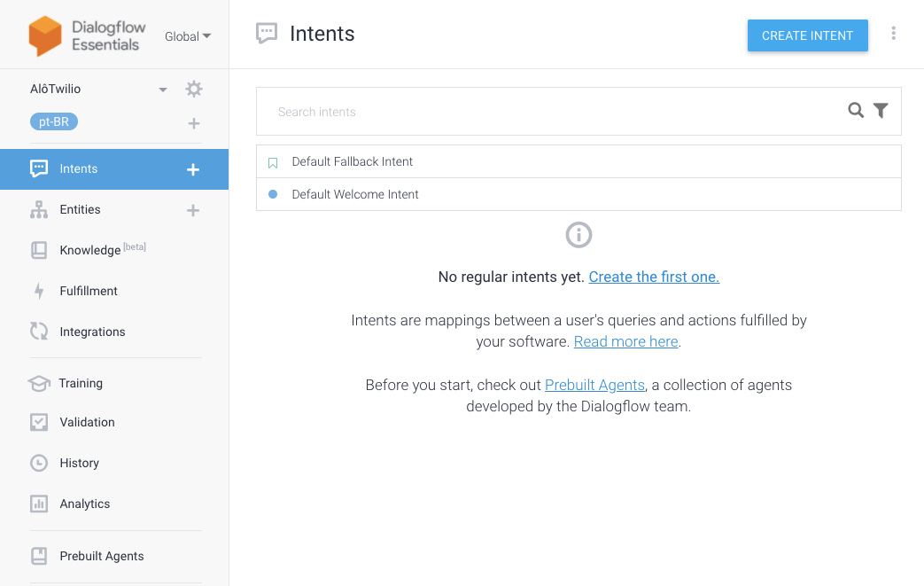Image resolution: width=924 pixels, height=586 pixels.
Task: Click the info circle icon
Action: click(x=578, y=235)
